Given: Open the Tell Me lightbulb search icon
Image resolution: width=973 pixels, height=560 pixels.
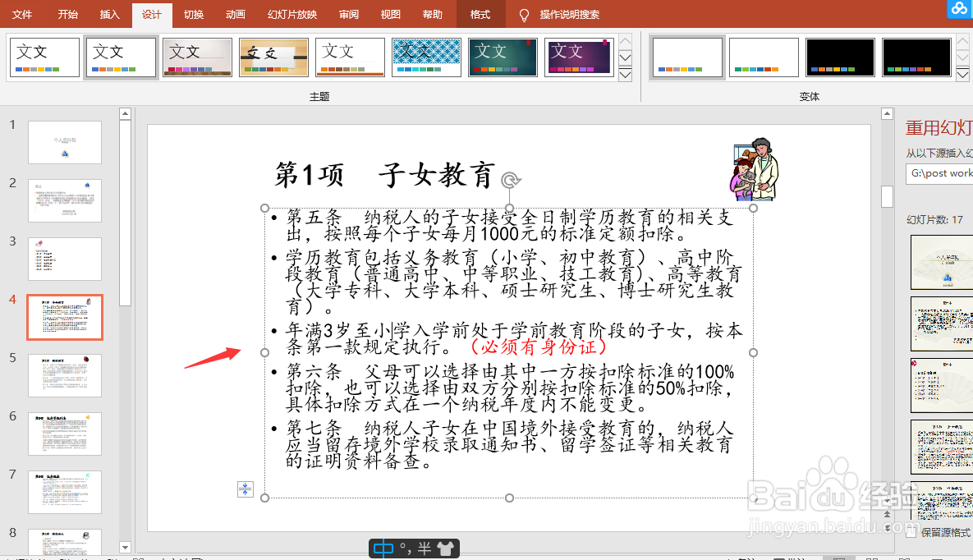Looking at the screenshot, I should point(523,14).
